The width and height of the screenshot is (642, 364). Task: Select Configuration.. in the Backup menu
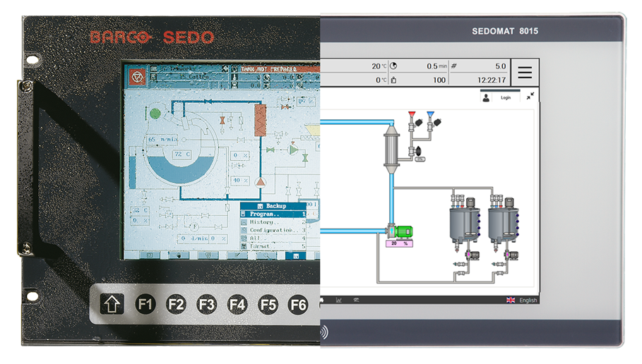tap(273, 230)
